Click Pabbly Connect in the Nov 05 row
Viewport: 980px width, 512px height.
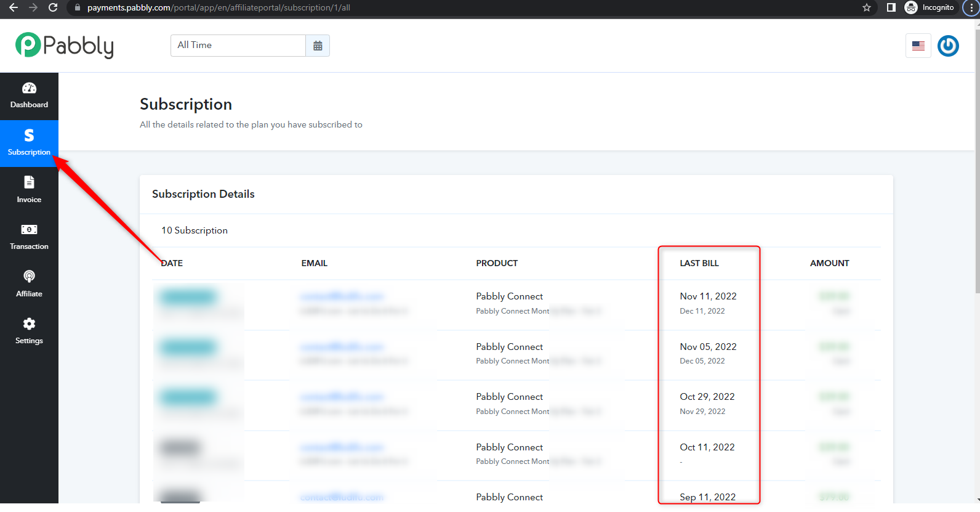coord(510,347)
